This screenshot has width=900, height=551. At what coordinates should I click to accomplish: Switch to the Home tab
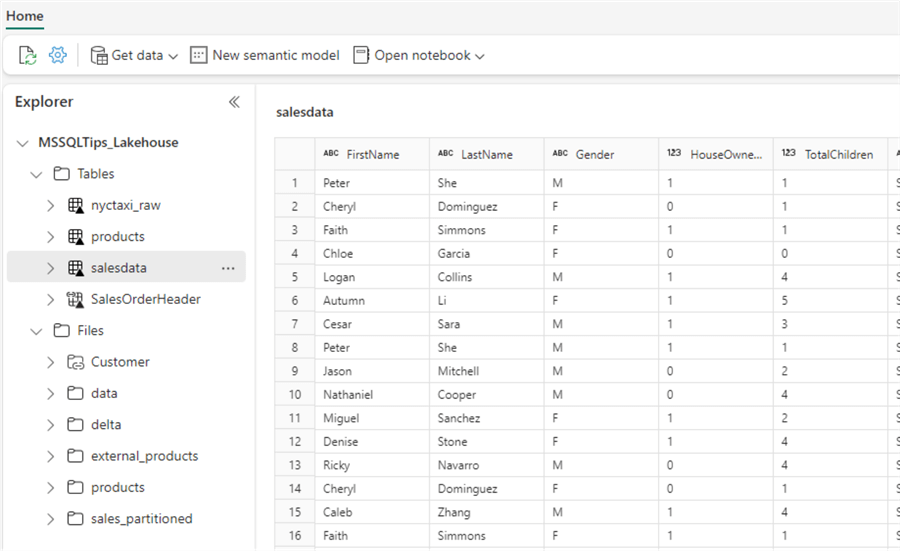[x=25, y=16]
